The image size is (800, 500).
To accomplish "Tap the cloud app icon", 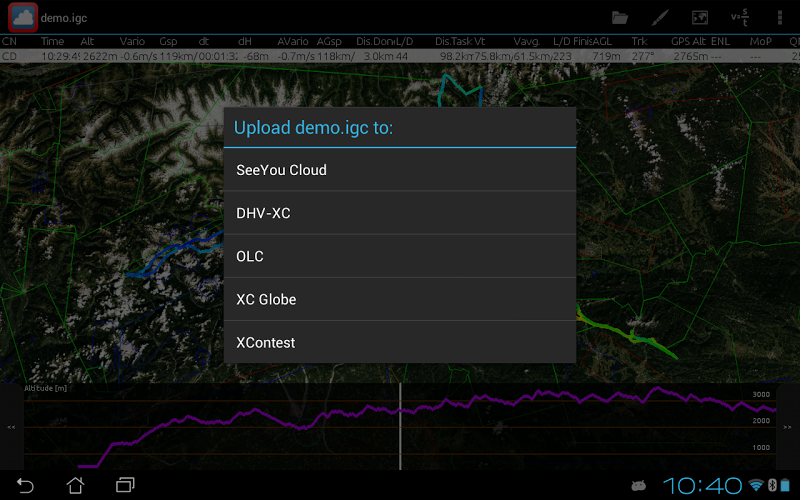I will [x=23, y=17].
